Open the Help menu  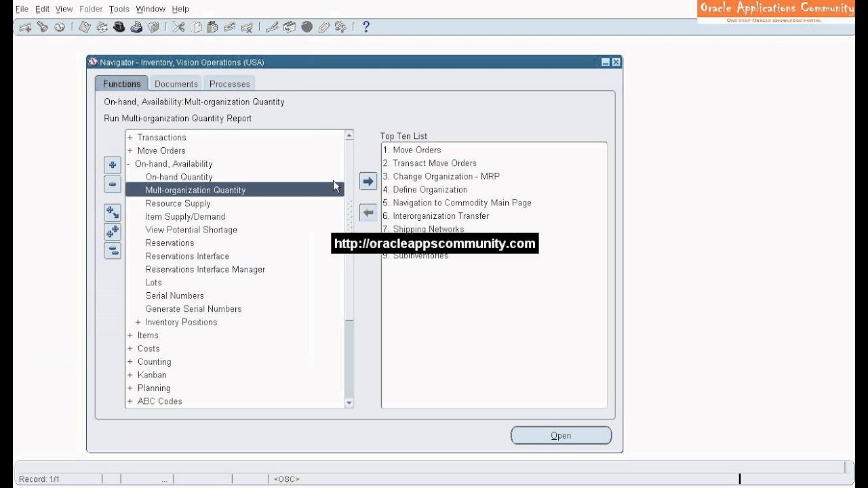coord(180,9)
